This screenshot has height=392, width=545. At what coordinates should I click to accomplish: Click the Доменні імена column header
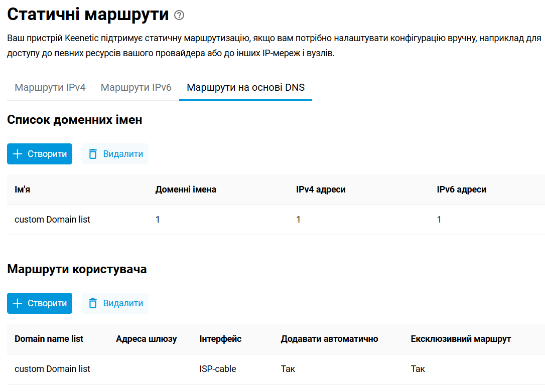pos(186,189)
